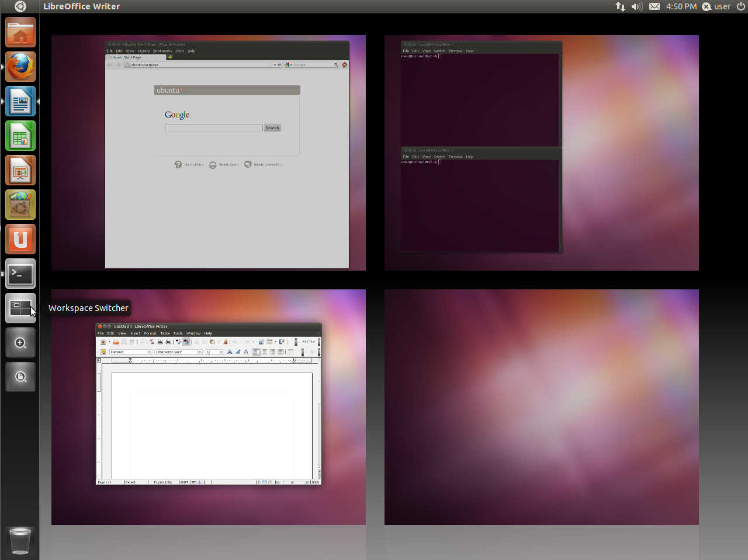Switch to the empty bottom-right workspace
Screen dimensions: 748x560
pyautogui.click(x=541, y=407)
